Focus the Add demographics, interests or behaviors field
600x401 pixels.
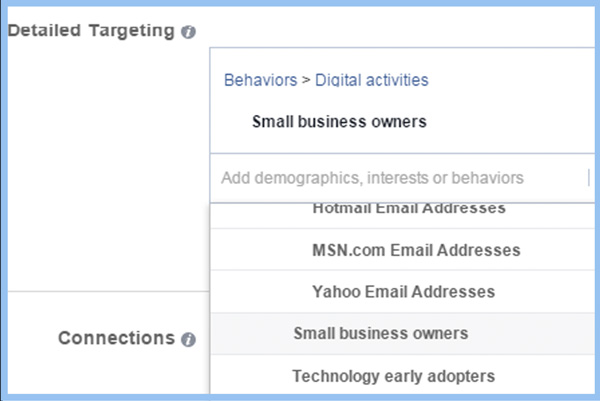[x=400, y=178]
